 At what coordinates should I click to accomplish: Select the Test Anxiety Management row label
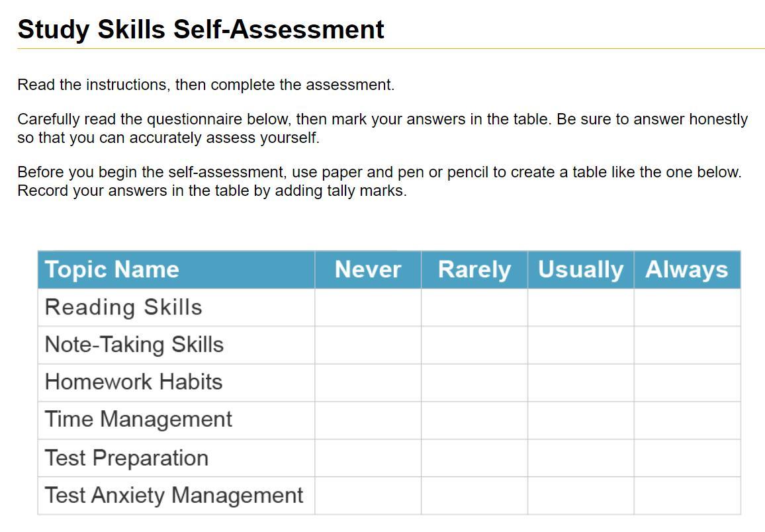click(x=174, y=496)
